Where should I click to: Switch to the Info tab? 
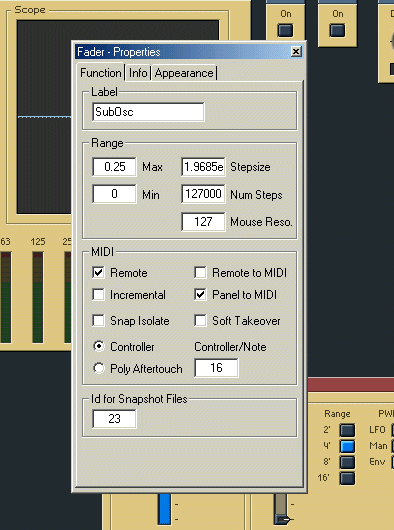pyautogui.click(x=138, y=73)
